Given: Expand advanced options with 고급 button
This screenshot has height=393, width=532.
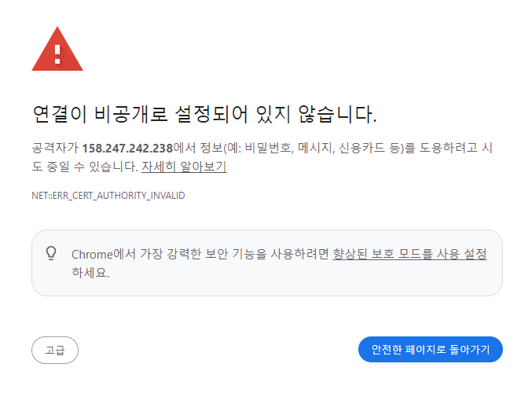Looking at the screenshot, I should 55,350.
